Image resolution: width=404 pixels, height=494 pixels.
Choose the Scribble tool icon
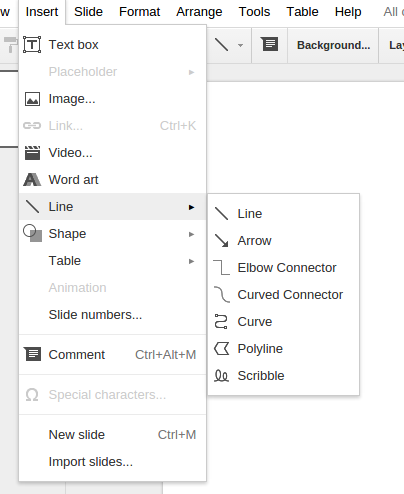(x=221, y=376)
